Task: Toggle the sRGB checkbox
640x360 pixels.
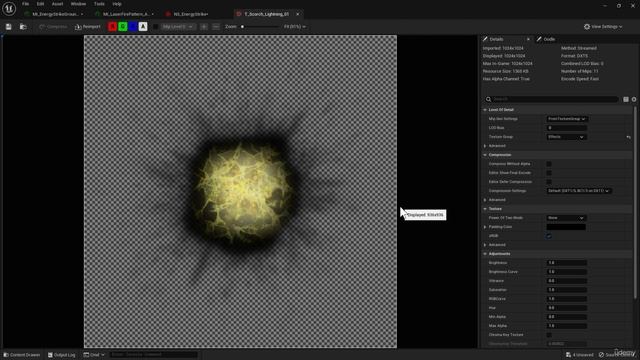Action: tap(549, 236)
